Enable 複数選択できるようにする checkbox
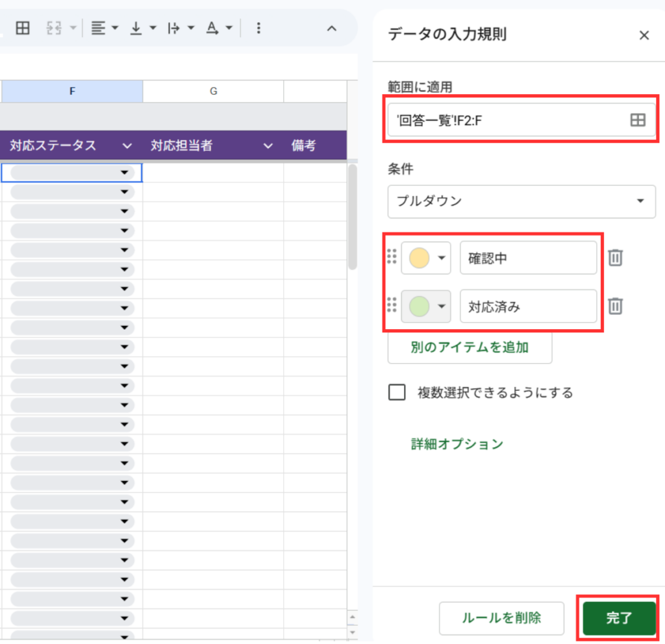665x644 pixels. click(x=397, y=392)
